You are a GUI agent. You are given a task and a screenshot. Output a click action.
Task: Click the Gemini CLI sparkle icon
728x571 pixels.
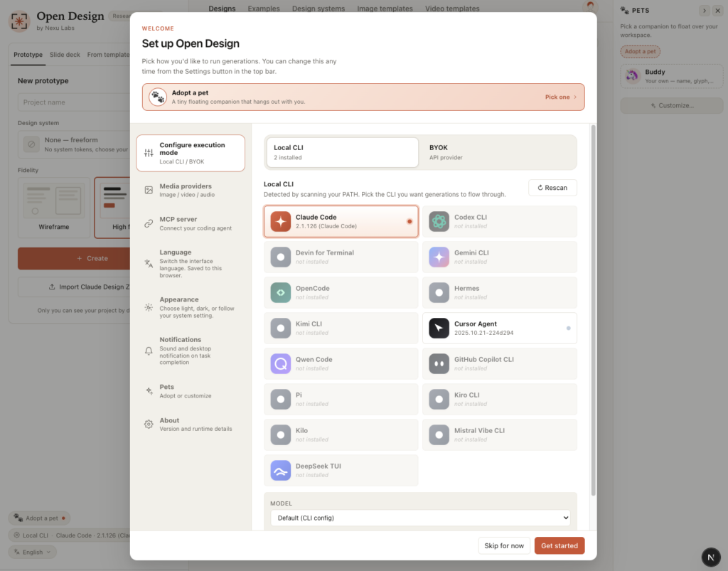coord(439,257)
